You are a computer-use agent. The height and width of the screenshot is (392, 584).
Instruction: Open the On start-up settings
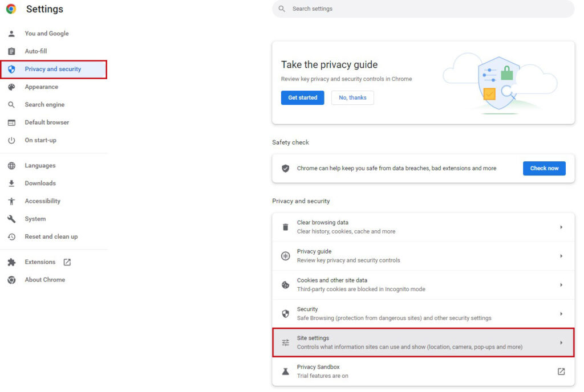[40, 140]
